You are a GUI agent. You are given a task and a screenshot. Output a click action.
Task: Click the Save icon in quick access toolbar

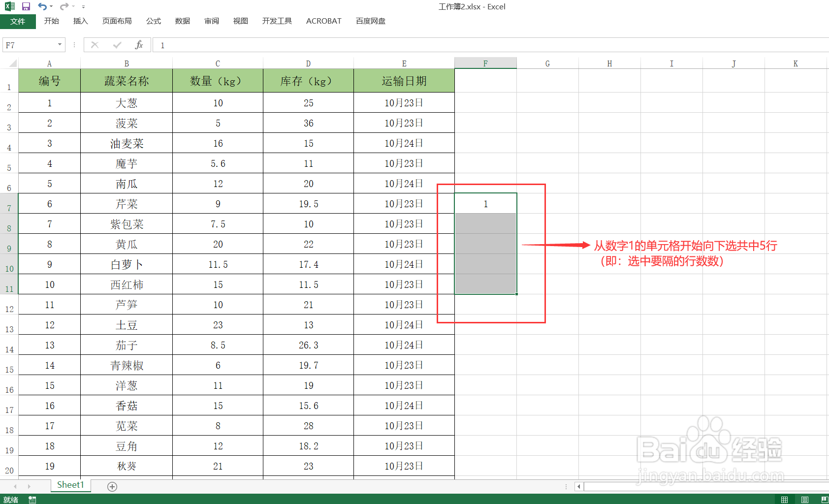[x=26, y=6]
